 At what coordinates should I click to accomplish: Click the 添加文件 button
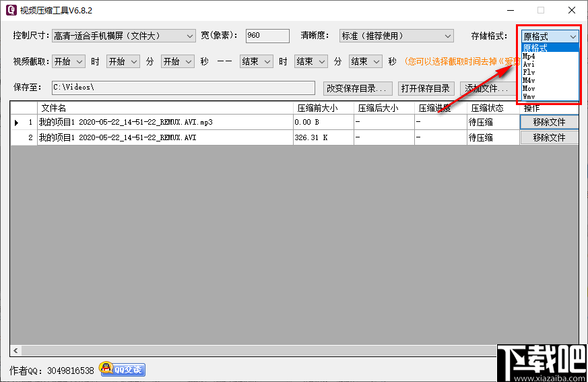(x=487, y=88)
